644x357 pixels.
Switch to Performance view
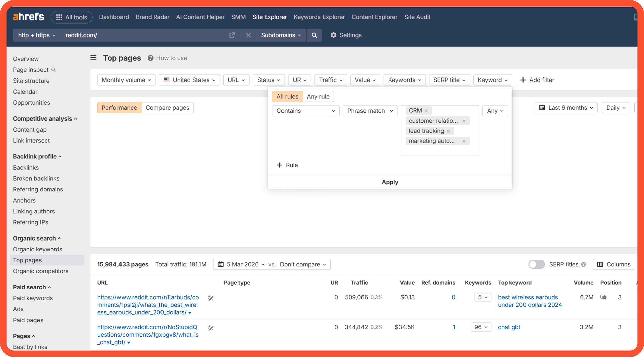119,108
